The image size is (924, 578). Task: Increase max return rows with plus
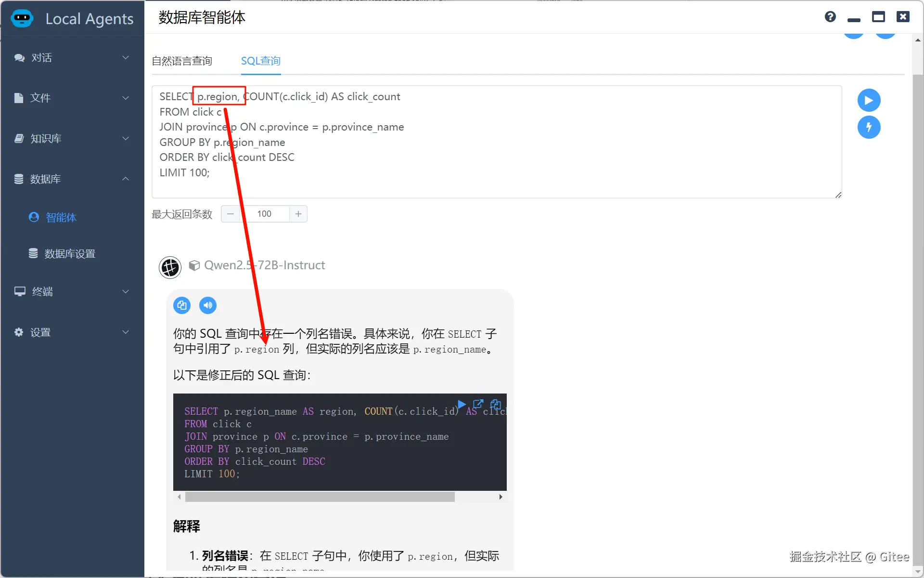tap(298, 214)
